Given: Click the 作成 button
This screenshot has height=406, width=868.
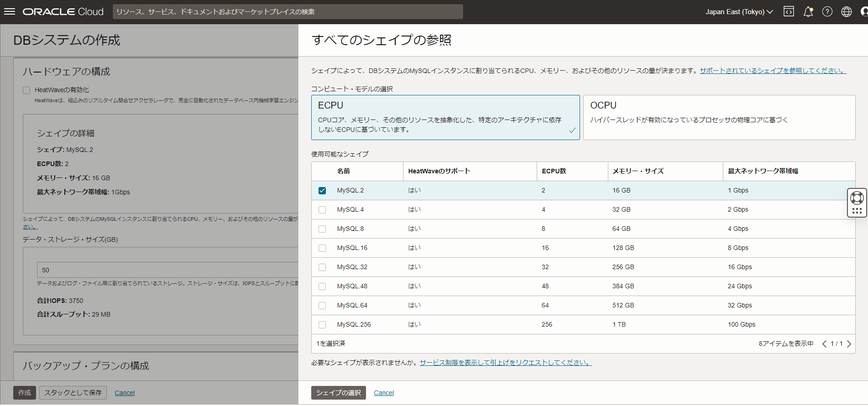Looking at the screenshot, I should click(25, 393).
